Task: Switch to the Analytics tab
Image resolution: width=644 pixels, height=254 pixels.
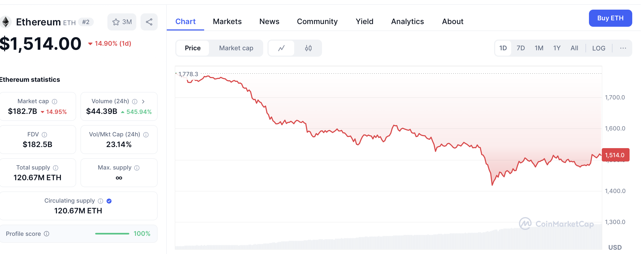Action: (x=407, y=21)
